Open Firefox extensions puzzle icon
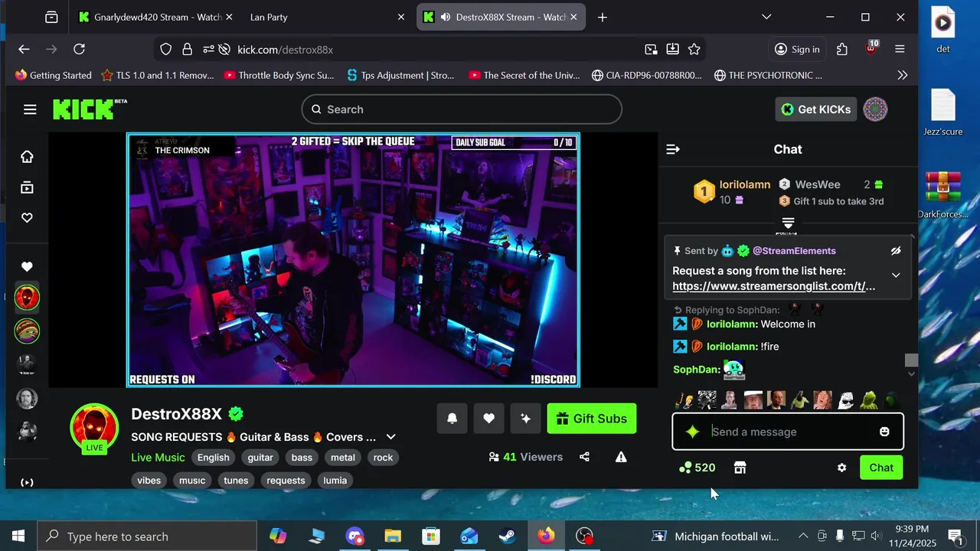Screen dimensions: 980x551 click(x=842, y=49)
